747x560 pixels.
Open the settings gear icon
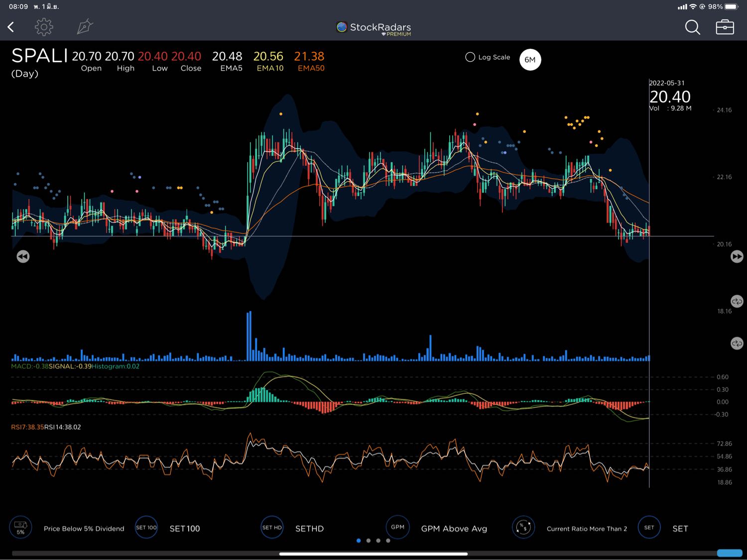pos(44,27)
